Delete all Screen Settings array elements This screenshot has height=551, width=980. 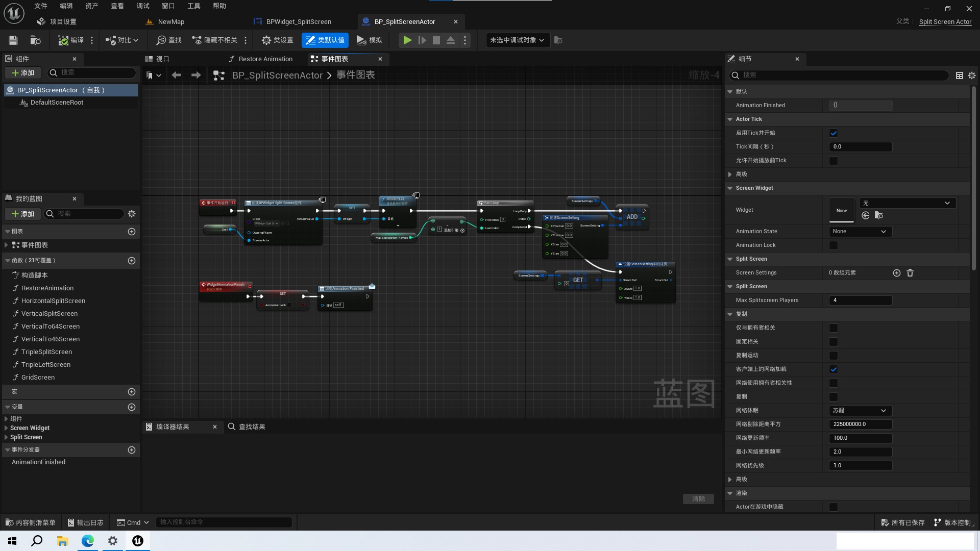tap(910, 273)
